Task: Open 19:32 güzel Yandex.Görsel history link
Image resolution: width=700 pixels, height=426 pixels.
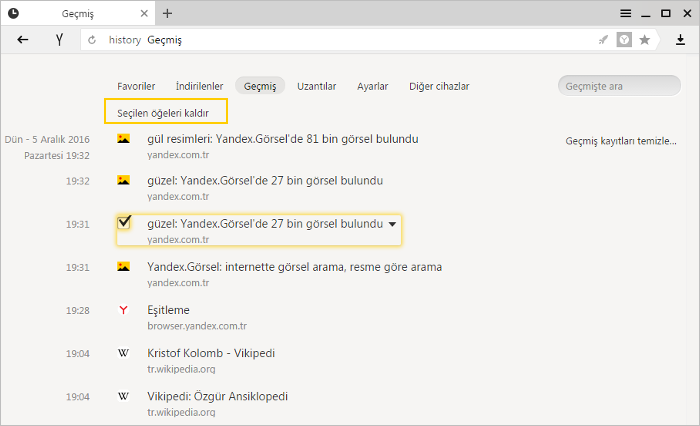Action: 265,180
